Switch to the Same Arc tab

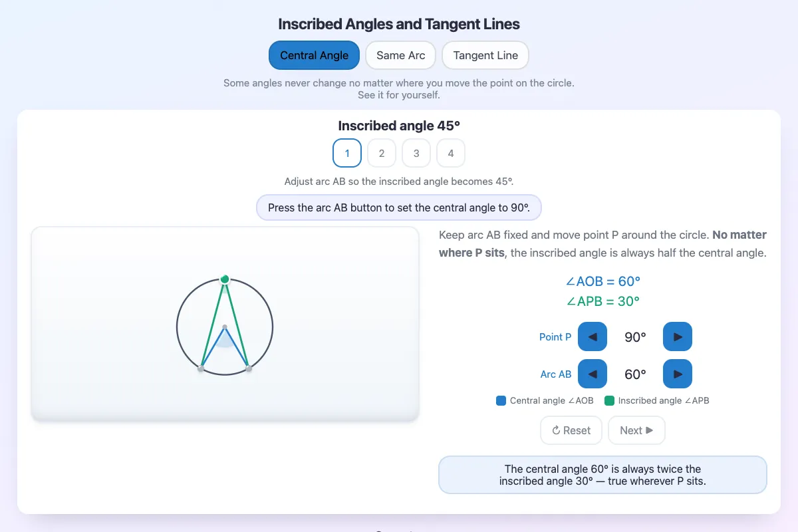[x=400, y=55]
